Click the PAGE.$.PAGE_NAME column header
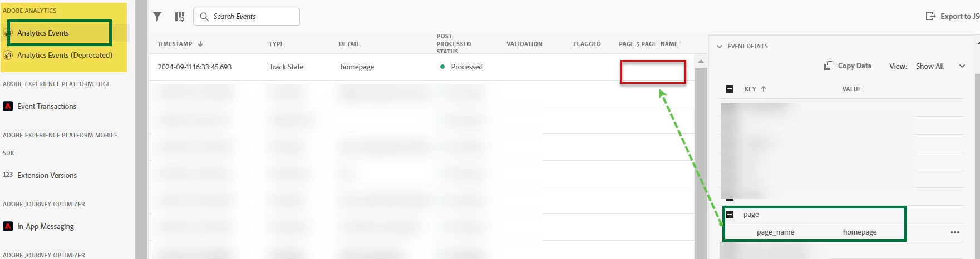 coord(648,44)
